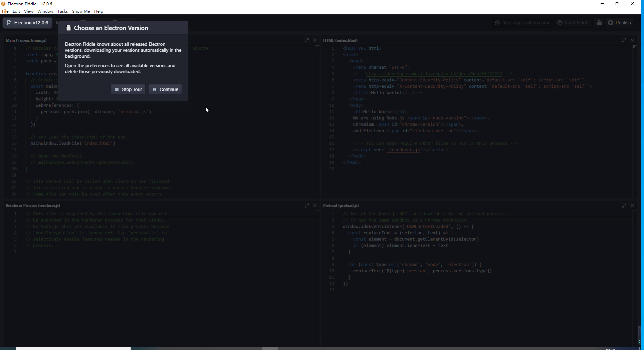Click the developer.mozilla.org CSP link in HTML editor
The width and height of the screenshot is (644, 350).
[x=434, y=74]
